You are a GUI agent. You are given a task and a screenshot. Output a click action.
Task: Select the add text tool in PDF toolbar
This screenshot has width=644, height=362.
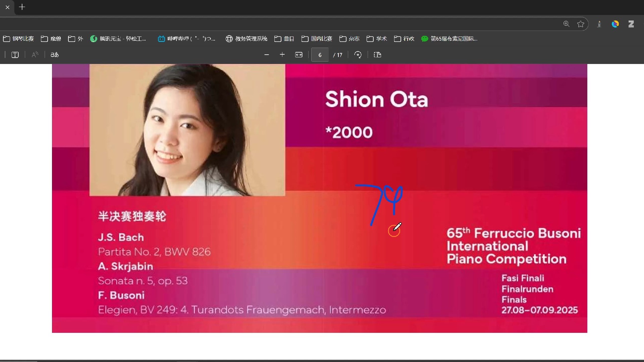[15, 55]
